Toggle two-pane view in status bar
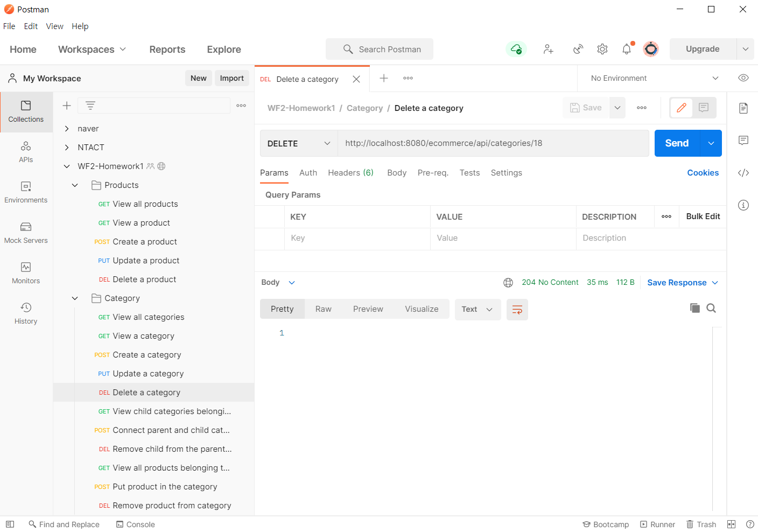 tap(732, 524)
